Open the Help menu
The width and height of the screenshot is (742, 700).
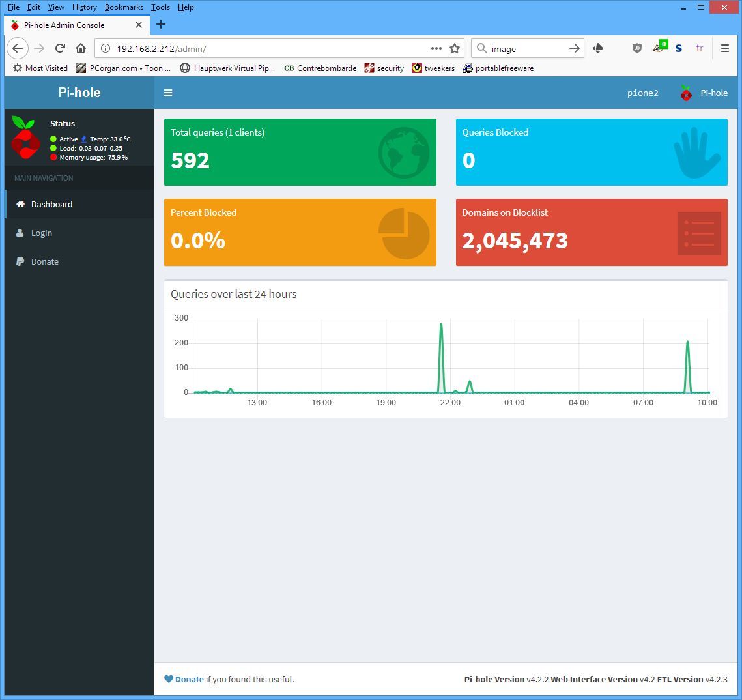[186, 7]
